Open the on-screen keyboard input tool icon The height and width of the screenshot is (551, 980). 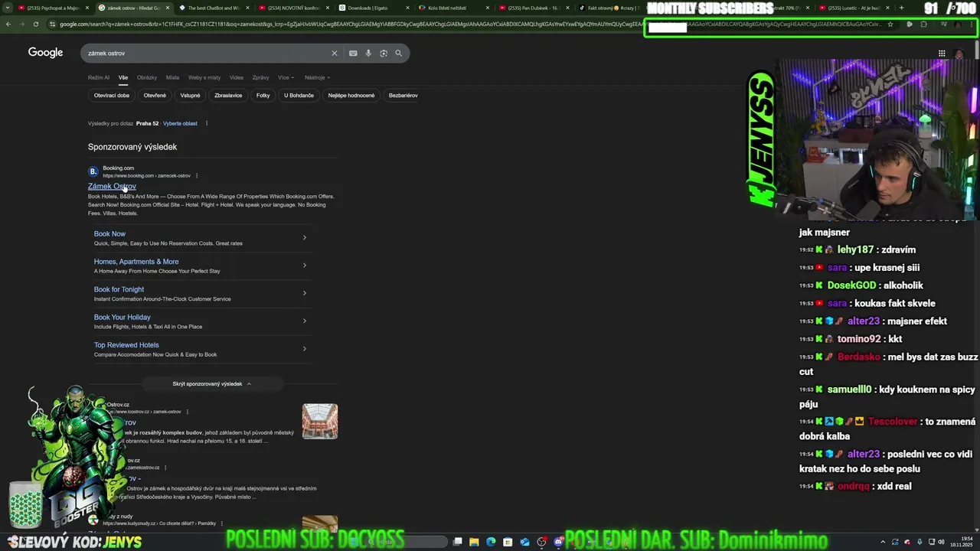point(353,54)
